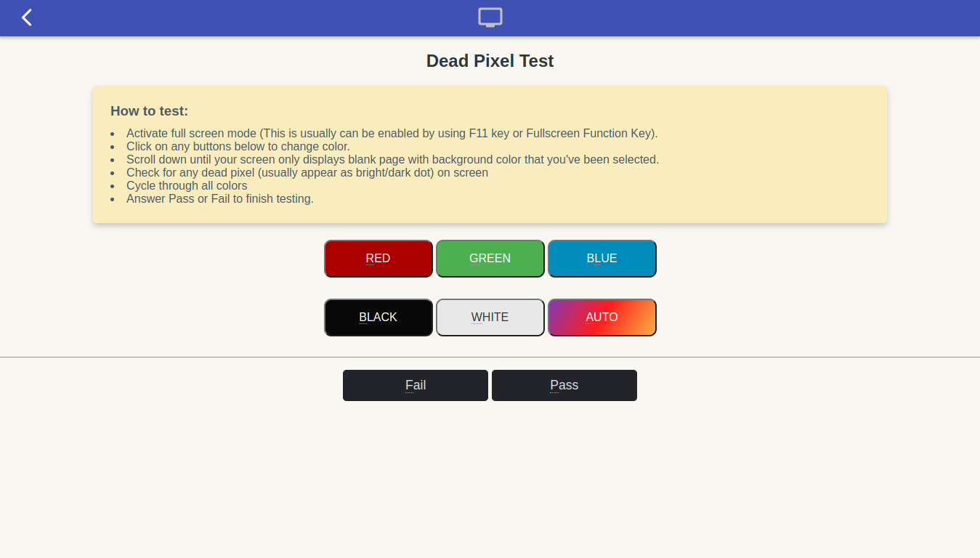Choose the BLUE color button
The image size is (980, 558).
point(602,259)
